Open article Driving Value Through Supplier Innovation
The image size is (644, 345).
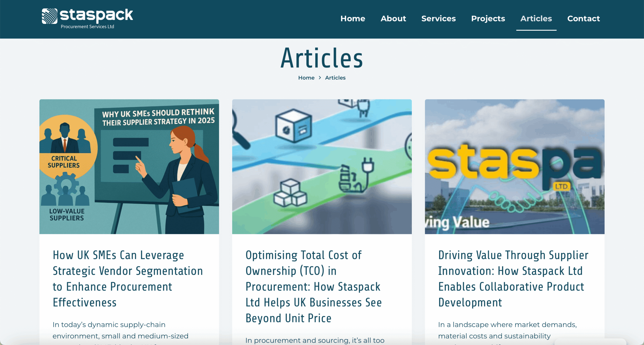coord(513,279)
